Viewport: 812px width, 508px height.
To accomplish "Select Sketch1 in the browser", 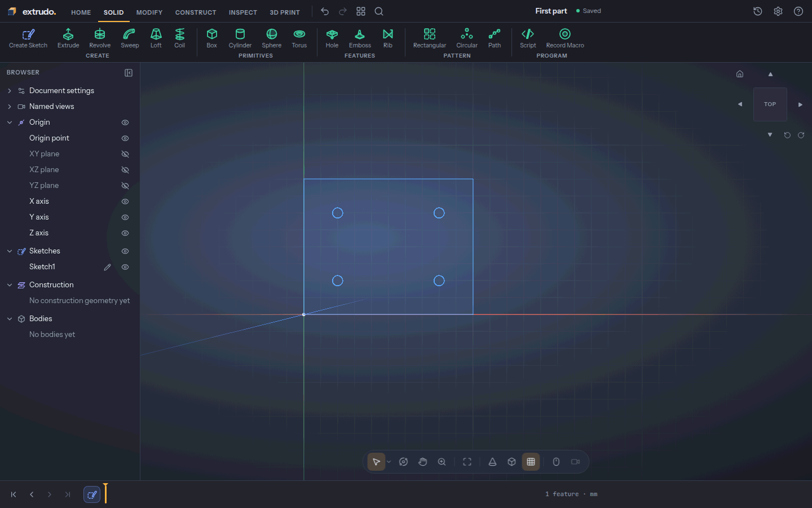I will tap(42, 267).
